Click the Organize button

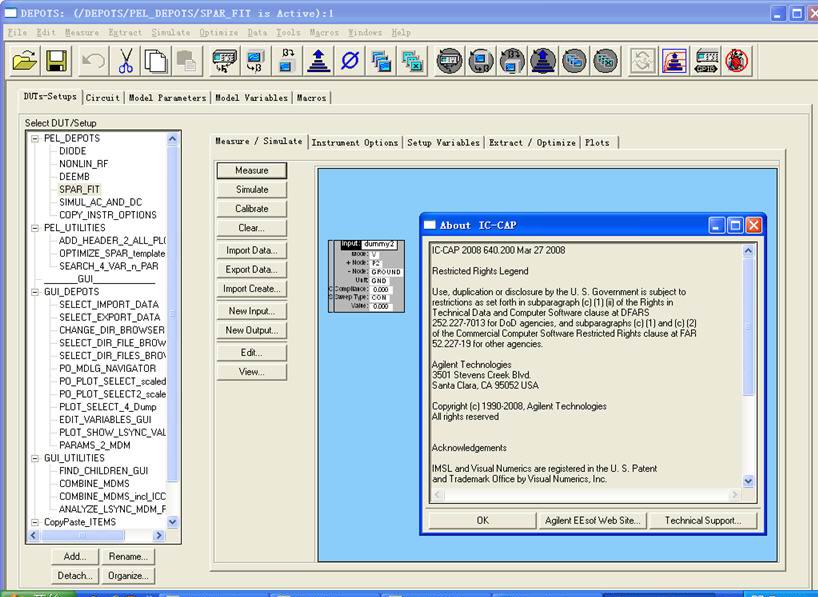pos(128,576)
